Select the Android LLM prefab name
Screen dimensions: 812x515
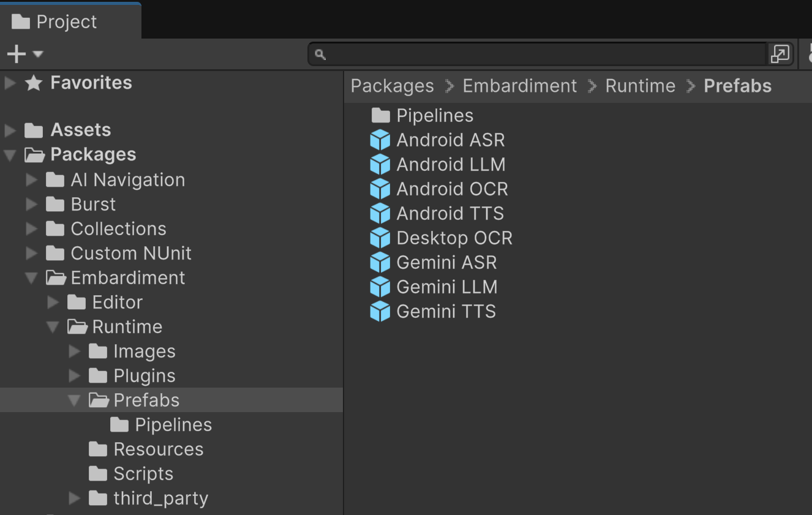point(451,165)
